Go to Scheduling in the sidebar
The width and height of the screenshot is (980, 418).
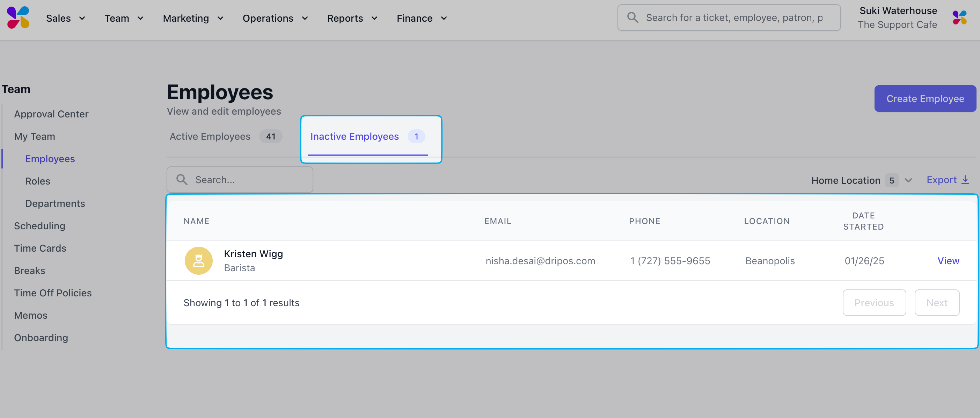coord(39,226)
